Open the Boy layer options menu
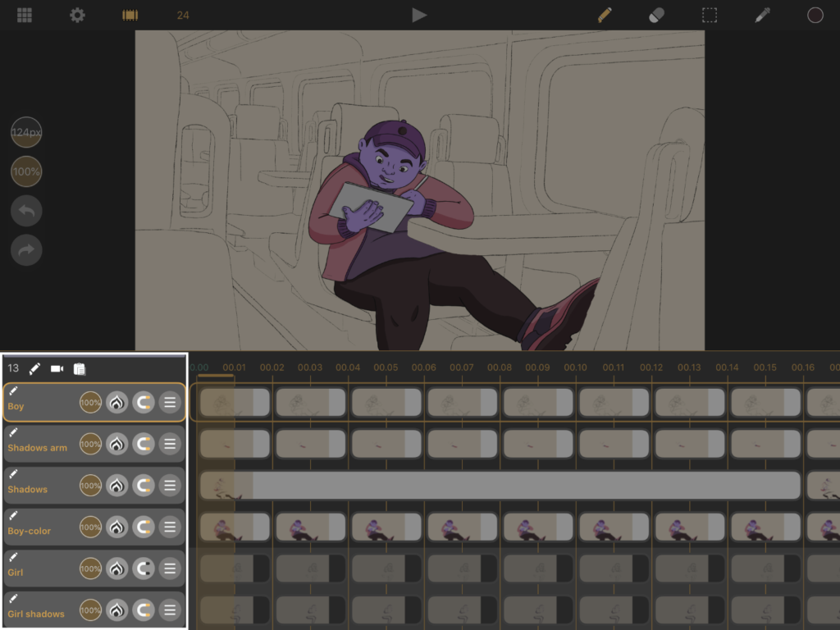The image size is (840, 630). pos(170,402)
